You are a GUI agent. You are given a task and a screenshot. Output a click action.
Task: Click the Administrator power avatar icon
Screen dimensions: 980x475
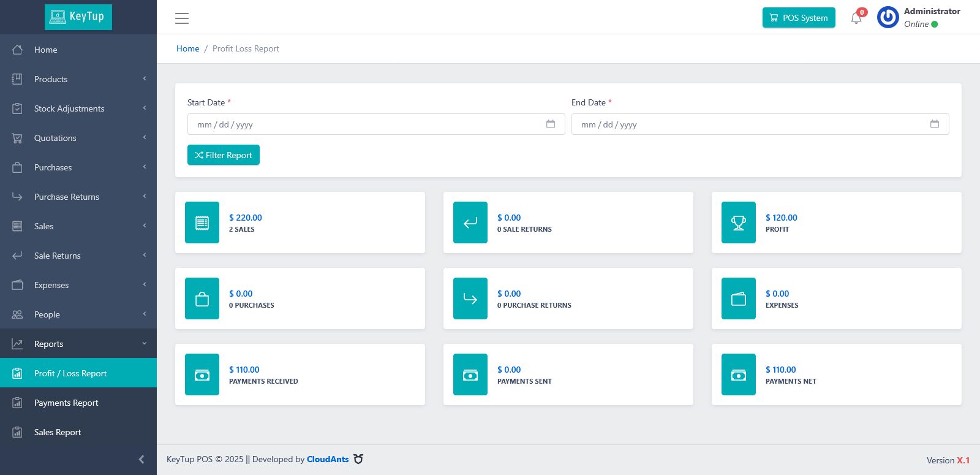coord(888,17)
